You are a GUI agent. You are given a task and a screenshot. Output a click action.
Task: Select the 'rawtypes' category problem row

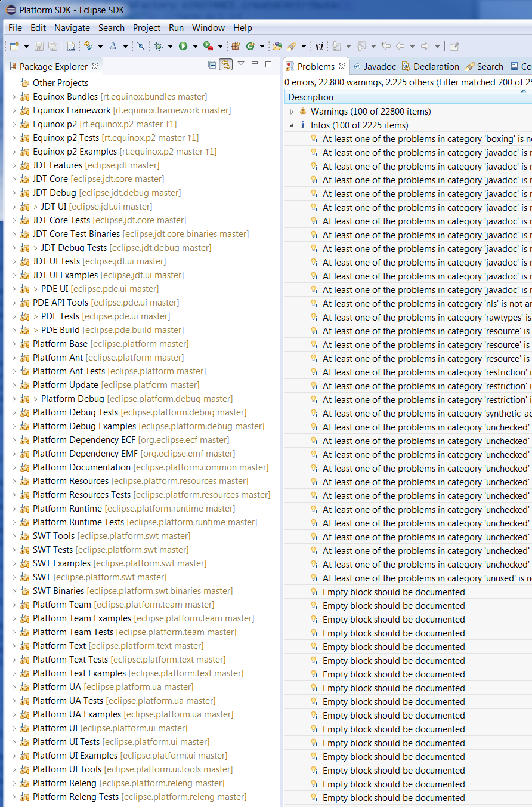(x=408, y=318)
